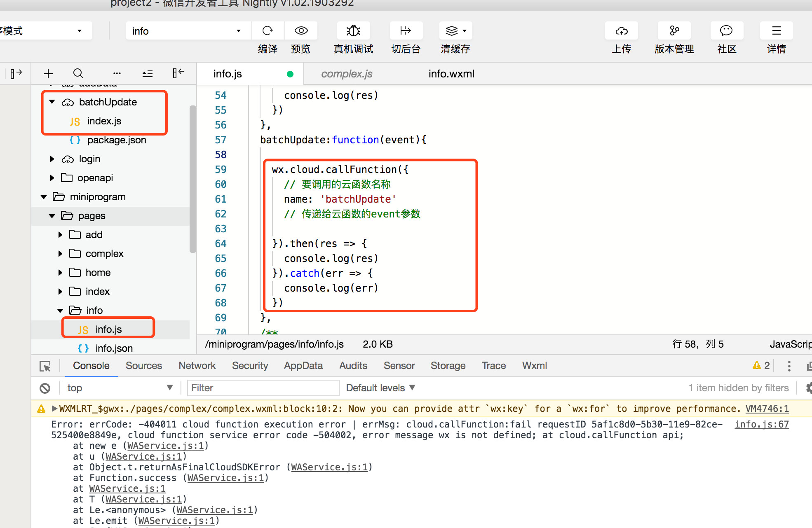Switch to the Network tab

197,366
